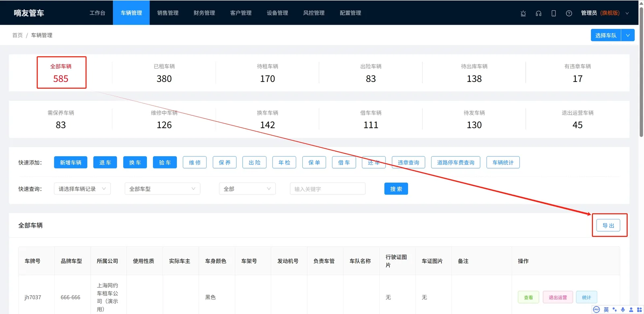Screen dimensions: 644x314
Task: Click the 还车 button
Action: [374, 162]
